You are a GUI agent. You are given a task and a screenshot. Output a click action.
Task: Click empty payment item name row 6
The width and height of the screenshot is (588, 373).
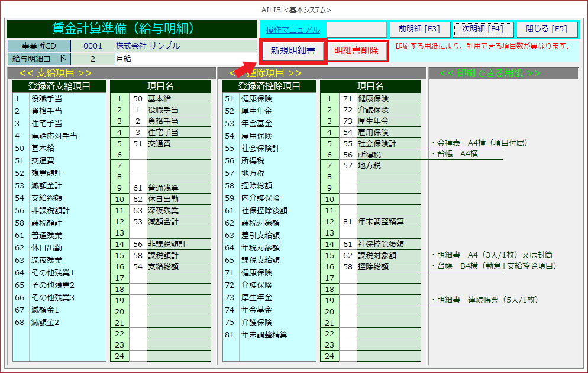178,155
